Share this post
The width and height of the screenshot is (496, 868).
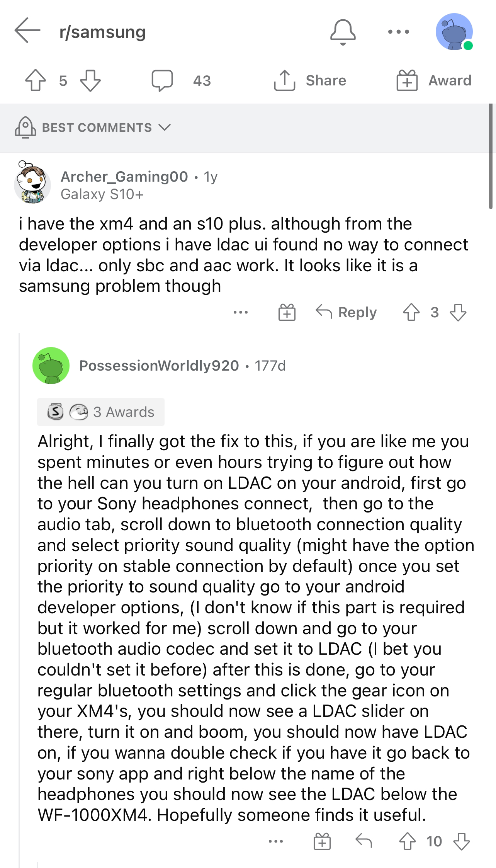click(309, 80)
